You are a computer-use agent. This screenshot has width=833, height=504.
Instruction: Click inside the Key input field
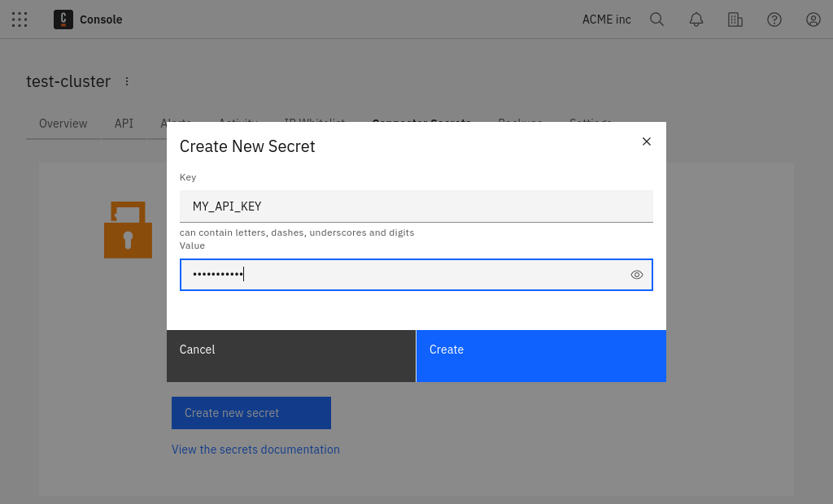416,206
